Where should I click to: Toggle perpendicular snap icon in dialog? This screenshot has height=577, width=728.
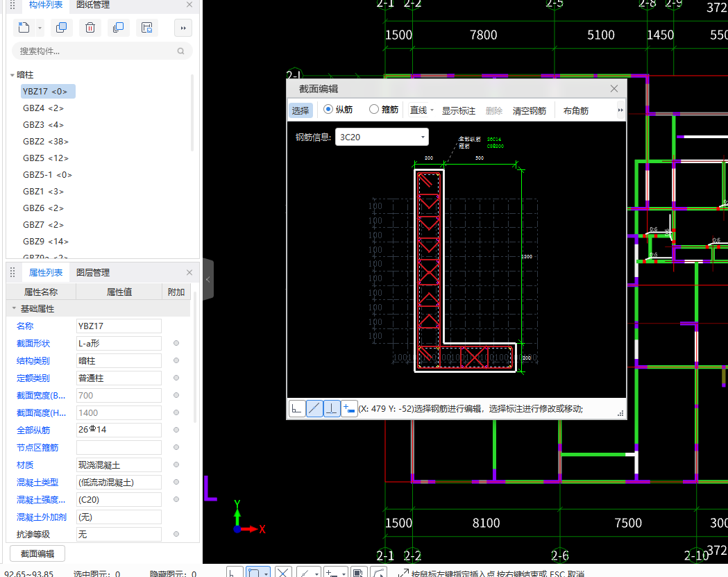pyautogui.click(x=332, y=409)
